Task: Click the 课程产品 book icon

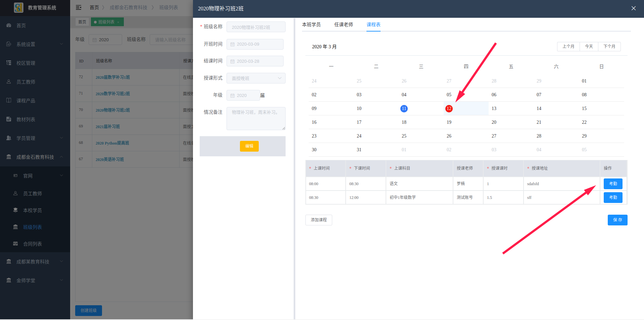Action: [9, 101]
